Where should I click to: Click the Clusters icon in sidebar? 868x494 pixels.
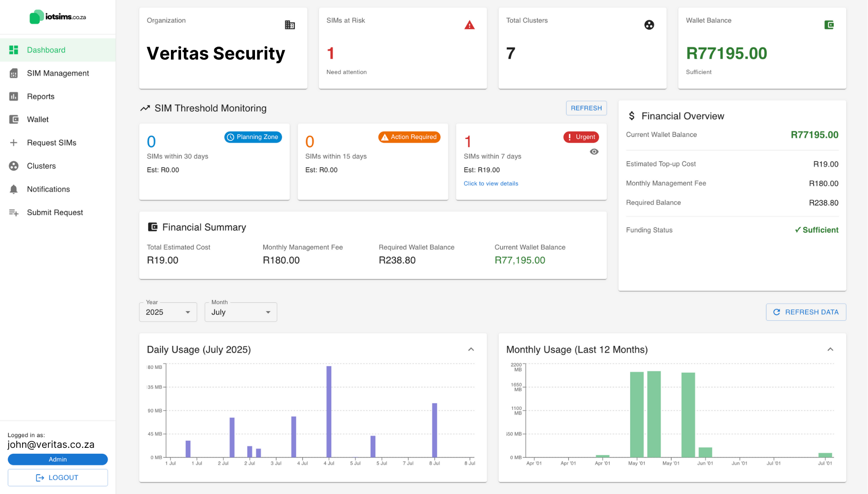click(14, 166)
